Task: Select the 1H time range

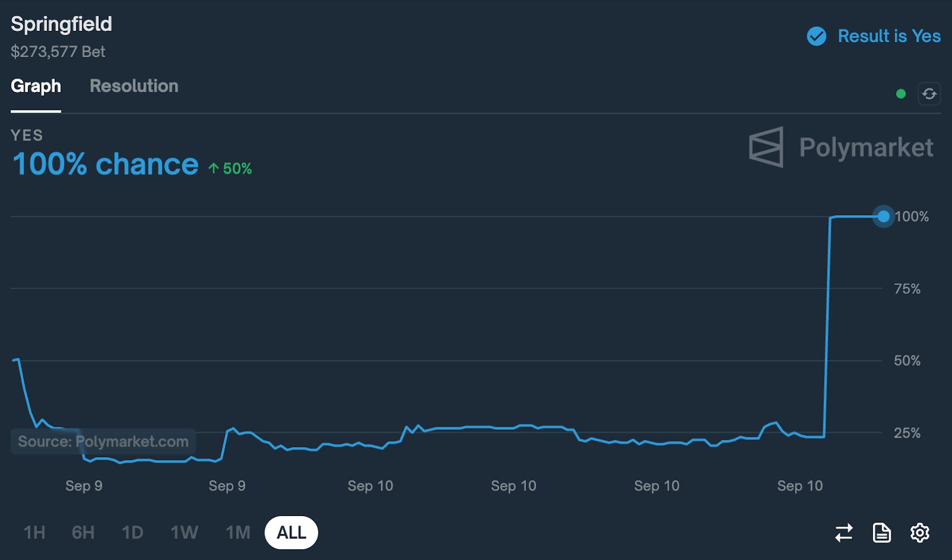Action: click(x=35, y=533)
